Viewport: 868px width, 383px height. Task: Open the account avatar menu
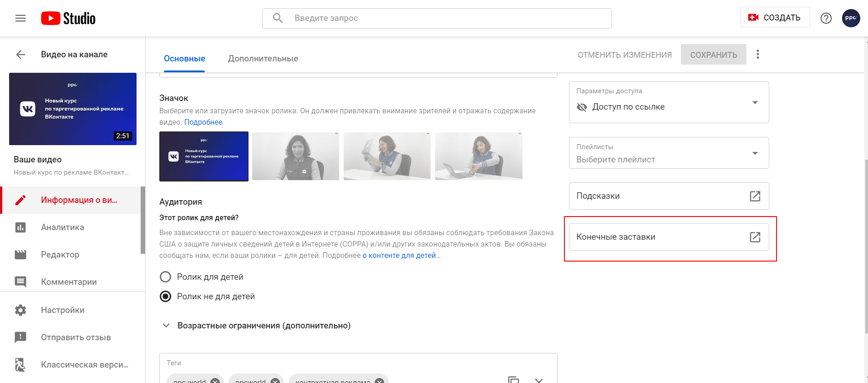coord(850,18)
